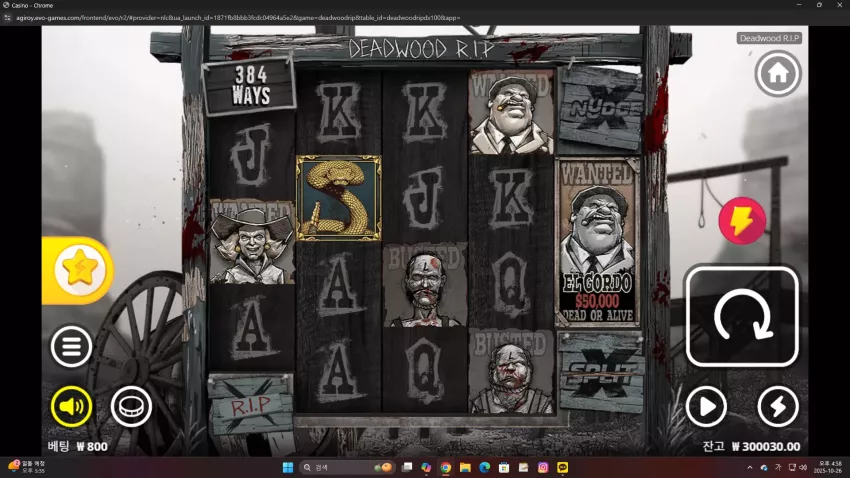Mute the game sound speaker

coord(71,406)
